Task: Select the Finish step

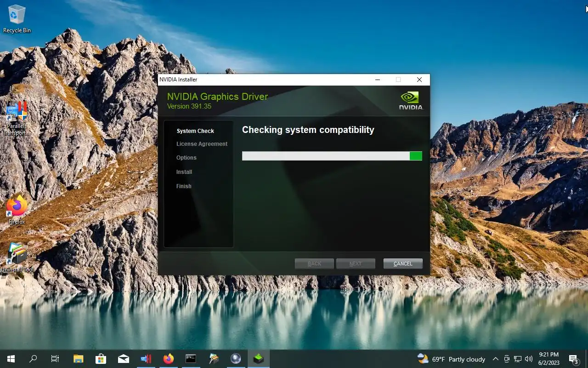Action: [184, 186]
